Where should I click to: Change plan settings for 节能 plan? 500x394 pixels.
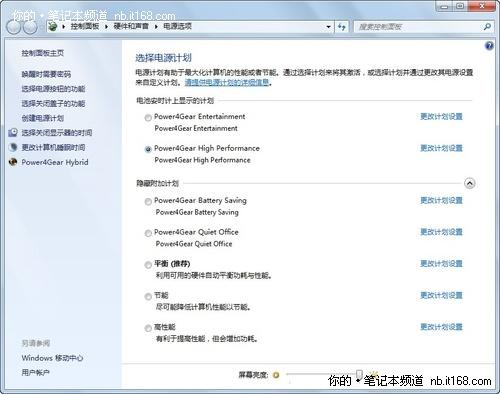pos(441,295)
